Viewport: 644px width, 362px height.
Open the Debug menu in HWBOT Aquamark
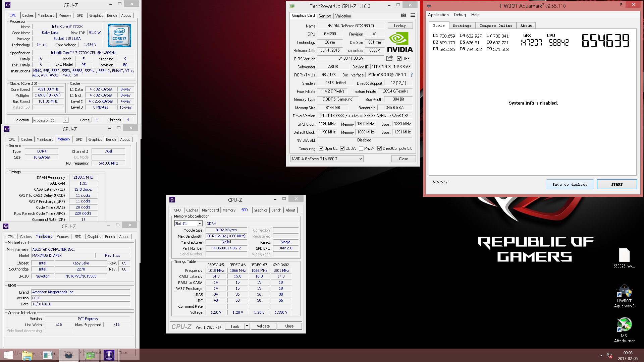coord(460,15)
